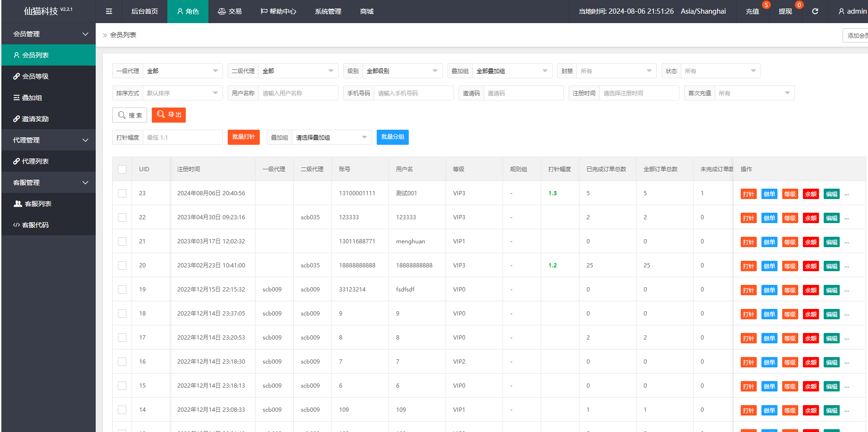Check the checkbox for UID 21
Viewport: 868px width, 432px height.
(x=122, y=241)
